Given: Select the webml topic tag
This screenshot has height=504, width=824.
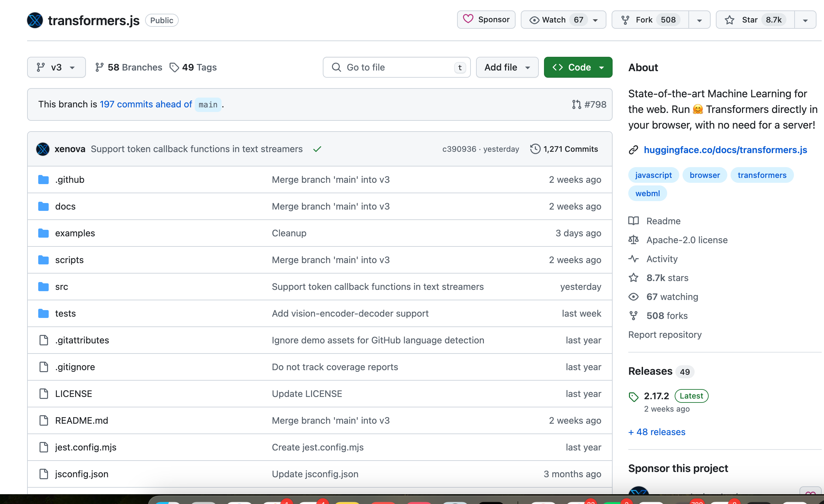Looking at the screenshot, I should (648, 193).
